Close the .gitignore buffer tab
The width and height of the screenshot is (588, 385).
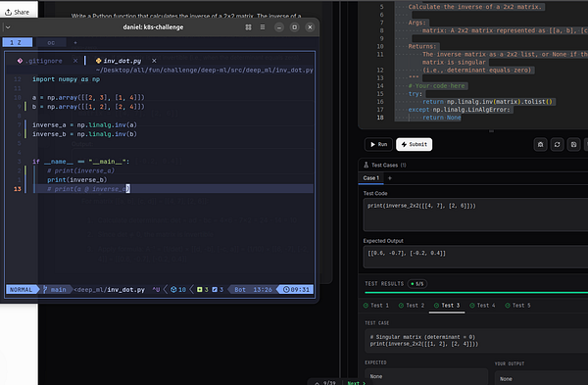(x=75, y=61)
